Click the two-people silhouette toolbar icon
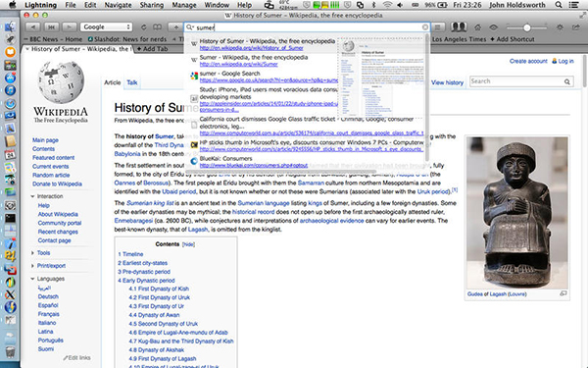This screenshot has height=368, width=588. pos(459,27)
